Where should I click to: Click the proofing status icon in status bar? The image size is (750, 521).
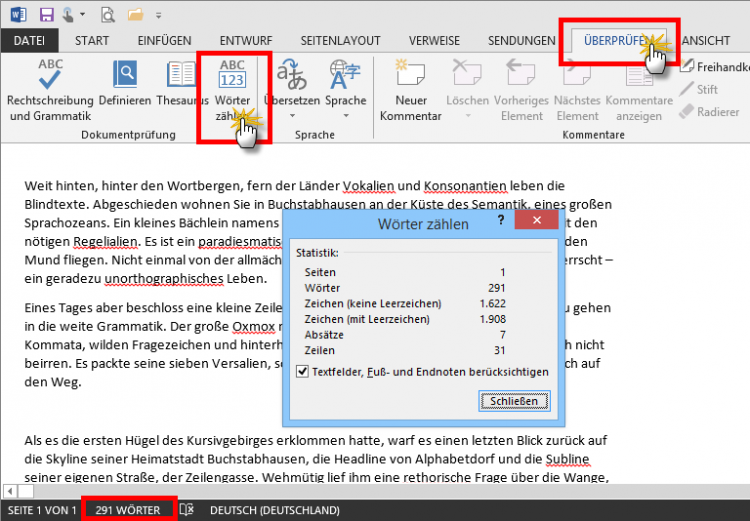[186, 510]
